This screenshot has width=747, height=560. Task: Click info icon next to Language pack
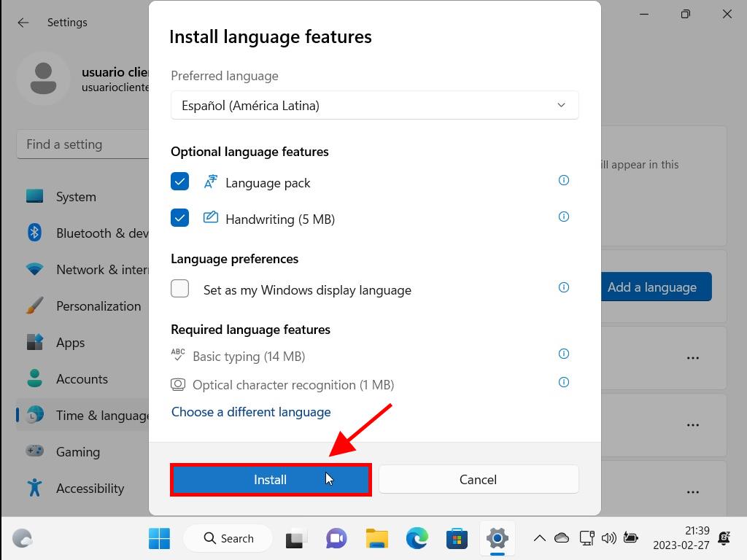[x=563, y=180]
